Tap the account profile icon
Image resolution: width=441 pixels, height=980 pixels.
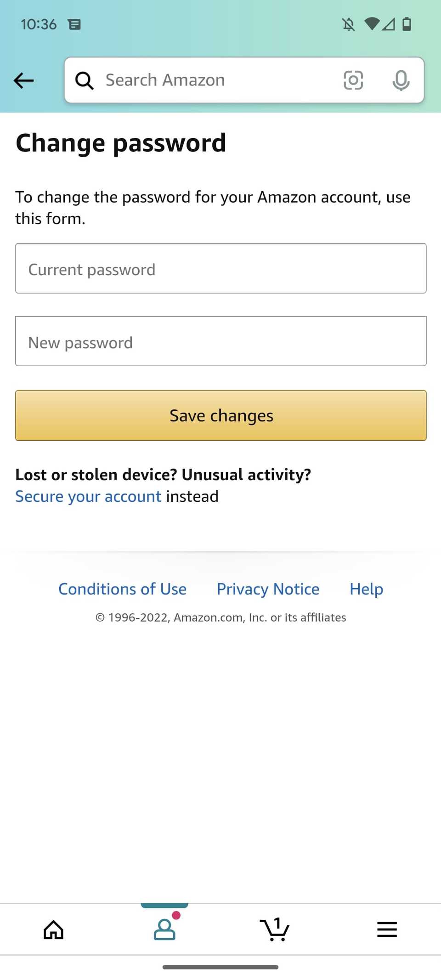(164, 929)
